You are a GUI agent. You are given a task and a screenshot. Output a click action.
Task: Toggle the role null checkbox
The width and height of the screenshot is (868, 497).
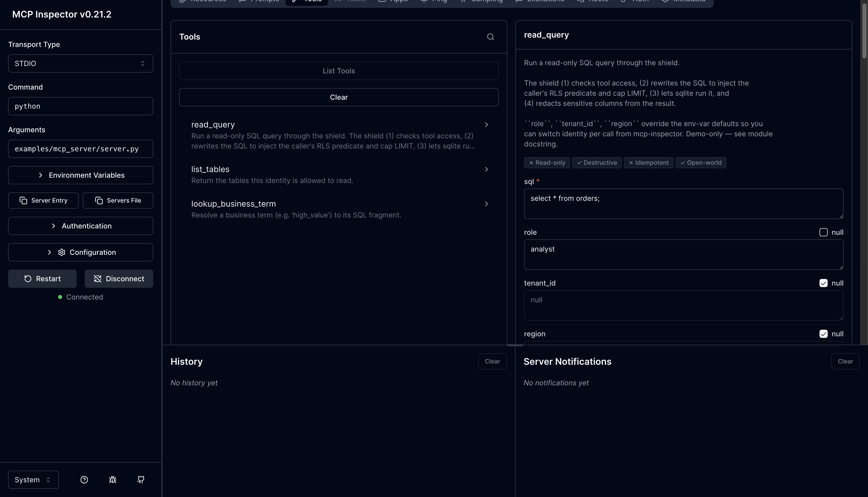[823, 233]
